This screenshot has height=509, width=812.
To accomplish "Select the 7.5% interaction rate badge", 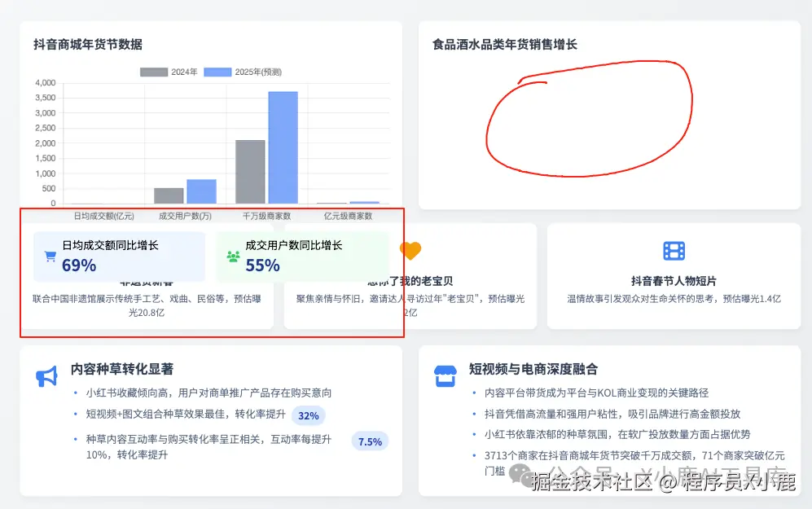I will (369, 441).
